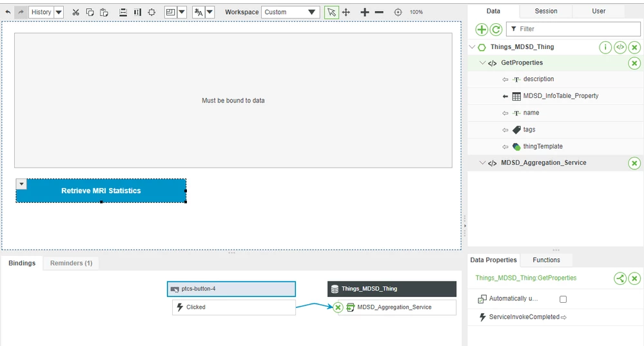Open the Workspace Custom dropdown
This screenshot has height=346, width=644.
[x=290, y=12]
